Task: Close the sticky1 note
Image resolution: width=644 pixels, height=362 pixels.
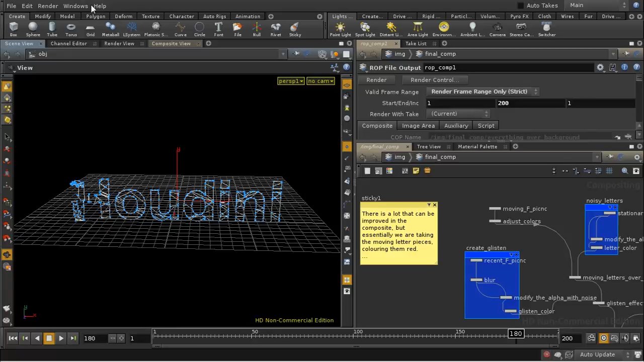Action: 435,205
